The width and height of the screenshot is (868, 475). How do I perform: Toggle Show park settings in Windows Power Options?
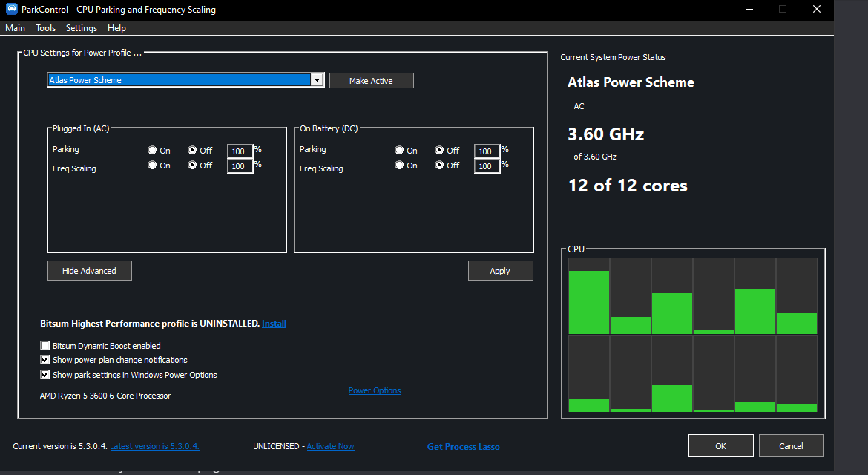(45, 375)
